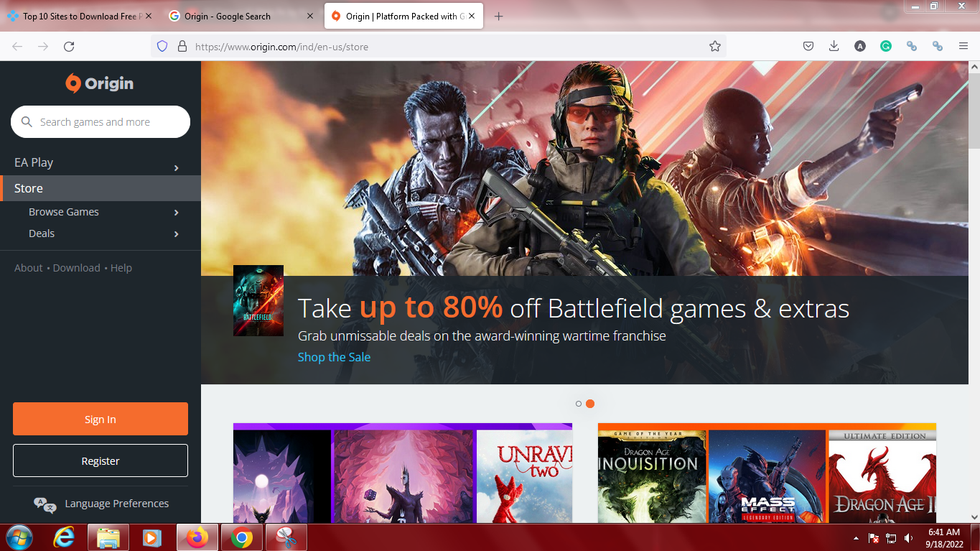Open Dragon Age II Ultimate Edition thumbnail

[882, 476]
